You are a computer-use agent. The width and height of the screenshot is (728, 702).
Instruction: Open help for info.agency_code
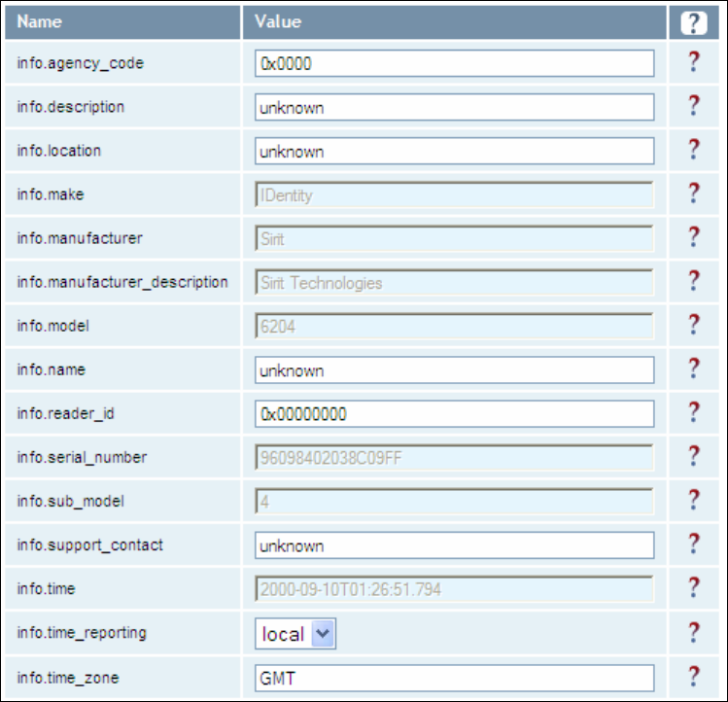pos(694,62)
